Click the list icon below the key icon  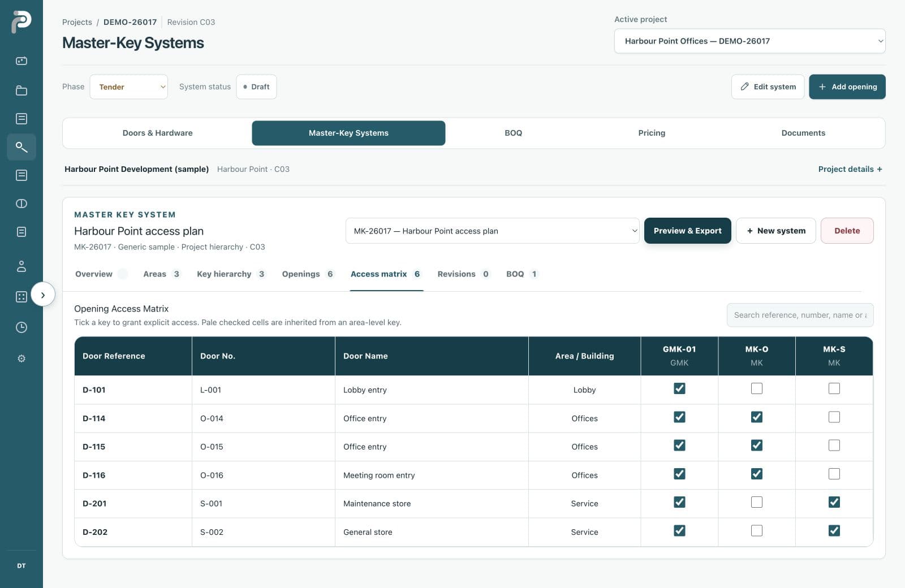point(21,175)
